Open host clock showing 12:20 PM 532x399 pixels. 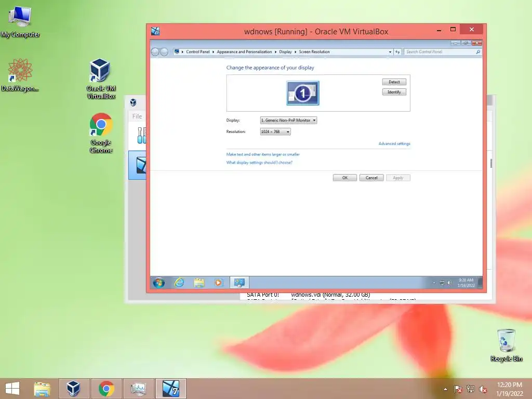[509, 389]
